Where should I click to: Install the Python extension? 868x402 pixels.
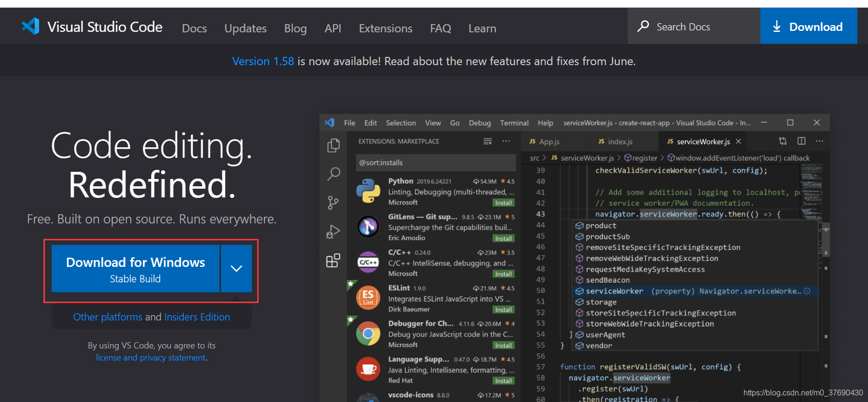pos(504,203)
